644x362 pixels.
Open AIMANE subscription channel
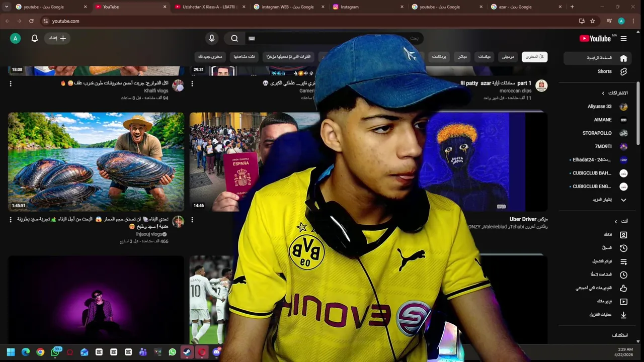(598, 120)
